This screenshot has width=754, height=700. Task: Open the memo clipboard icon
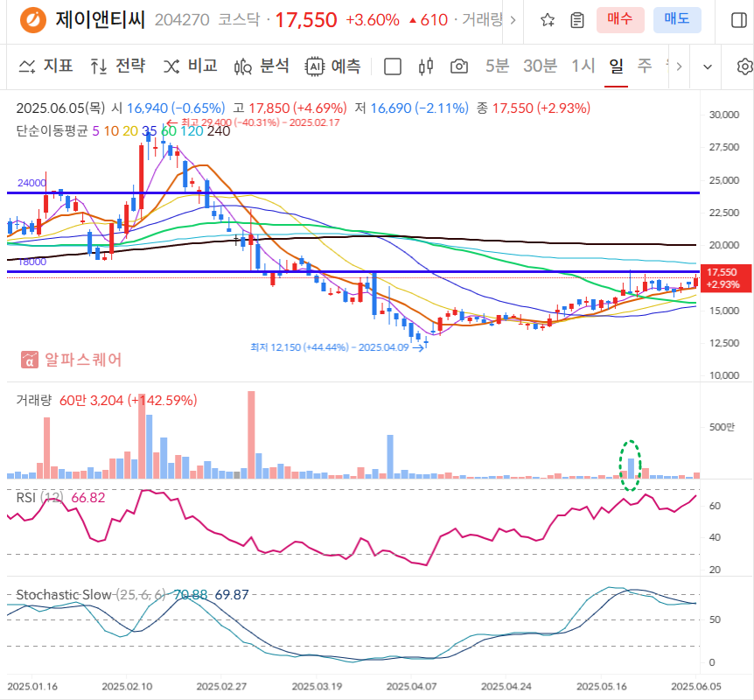[577, 20]
